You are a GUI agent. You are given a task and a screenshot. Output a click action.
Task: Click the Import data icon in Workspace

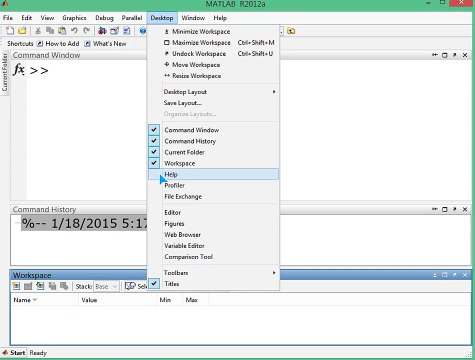click(40, 286)
